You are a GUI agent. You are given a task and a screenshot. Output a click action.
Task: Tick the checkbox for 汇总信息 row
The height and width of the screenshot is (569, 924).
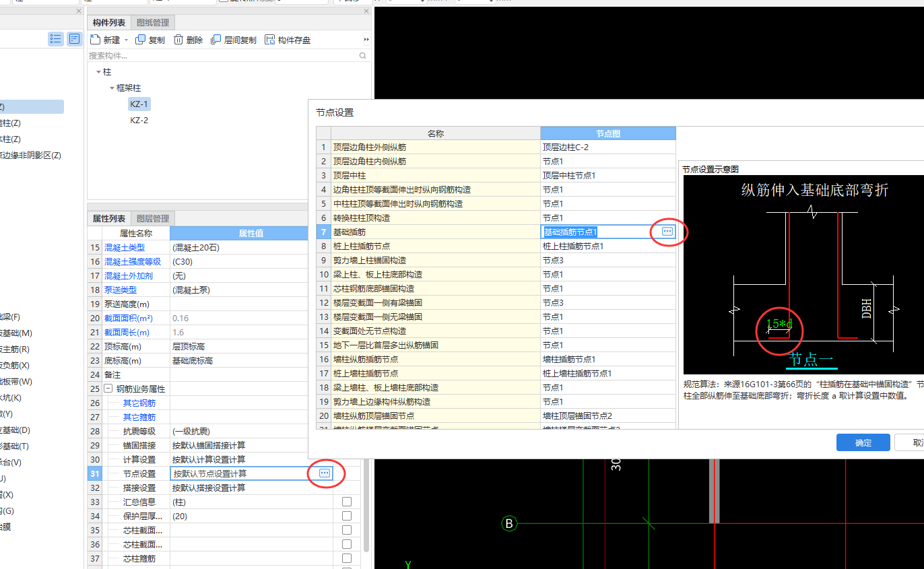click(347, 502)
